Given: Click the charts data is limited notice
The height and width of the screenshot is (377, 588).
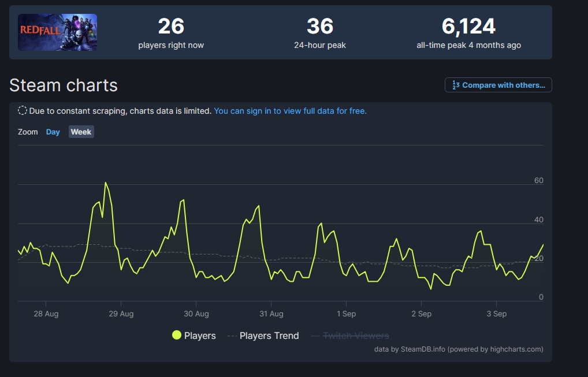Looking at the screenshot, I should (x=121, y=111).
